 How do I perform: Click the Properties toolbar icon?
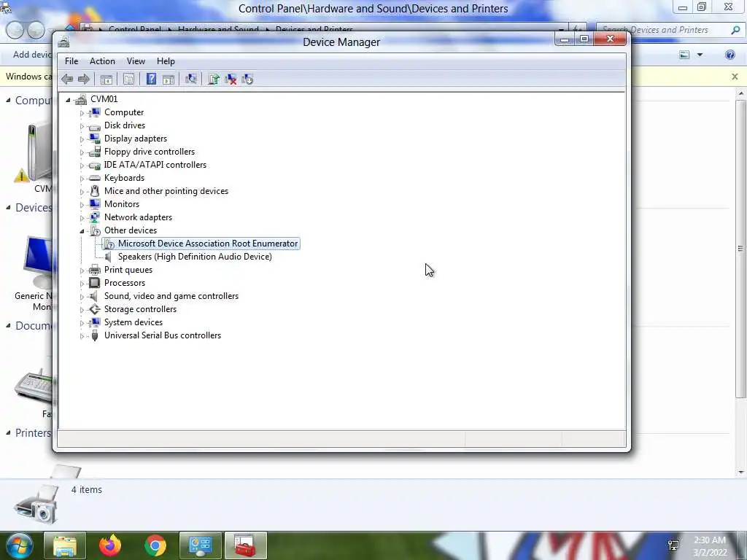[x=128, y=79]
